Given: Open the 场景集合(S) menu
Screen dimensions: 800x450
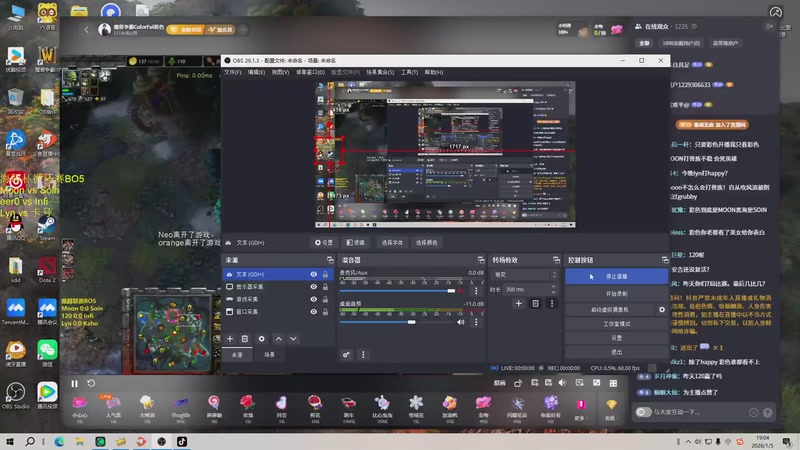Looking at the screenshot, I should point(380,72).
